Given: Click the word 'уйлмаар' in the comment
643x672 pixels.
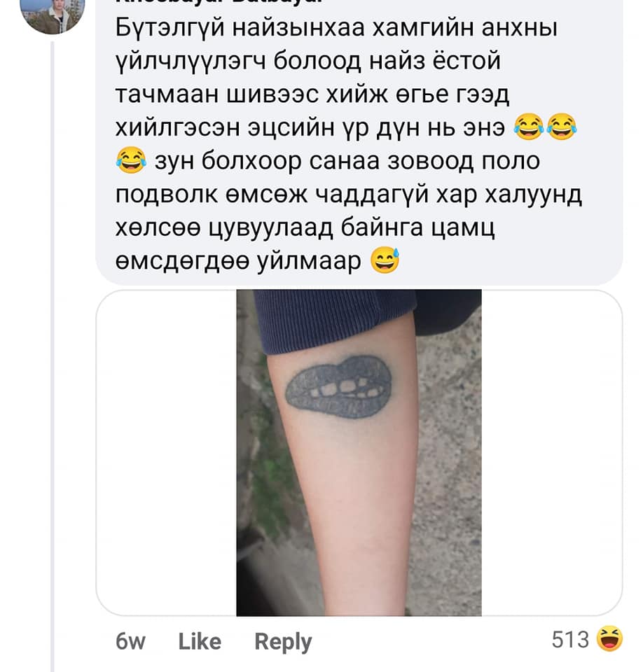Looking at the screenshot, I should point(309,261).
